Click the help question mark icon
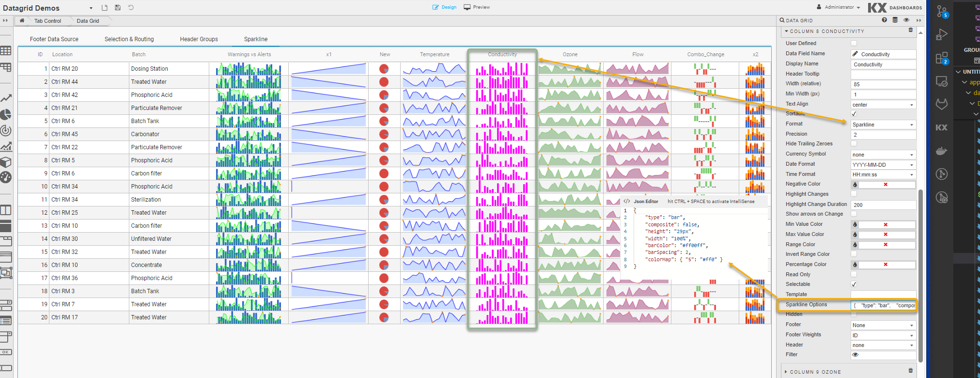This screenshot has width=980, height=378. pyautogui.click(x=884, y=20)
